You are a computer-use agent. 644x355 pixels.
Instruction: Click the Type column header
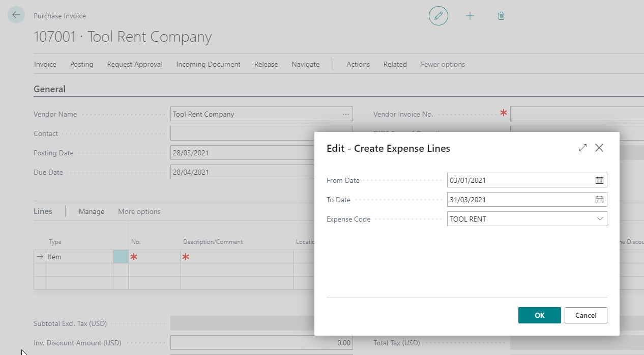(55, 242)
